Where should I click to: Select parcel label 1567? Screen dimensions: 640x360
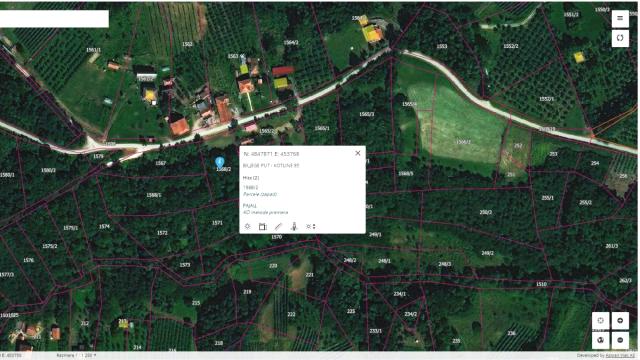pos(160,163)
